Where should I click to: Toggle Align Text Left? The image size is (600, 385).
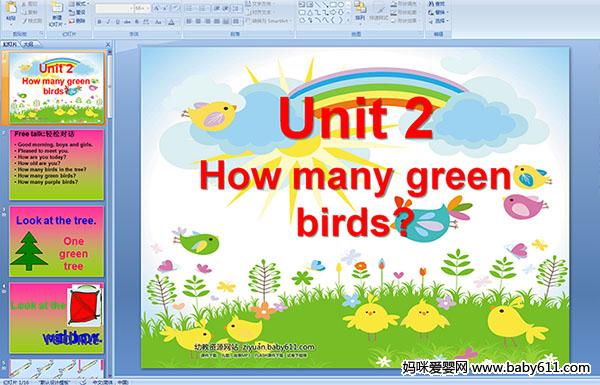pos(189,21)
